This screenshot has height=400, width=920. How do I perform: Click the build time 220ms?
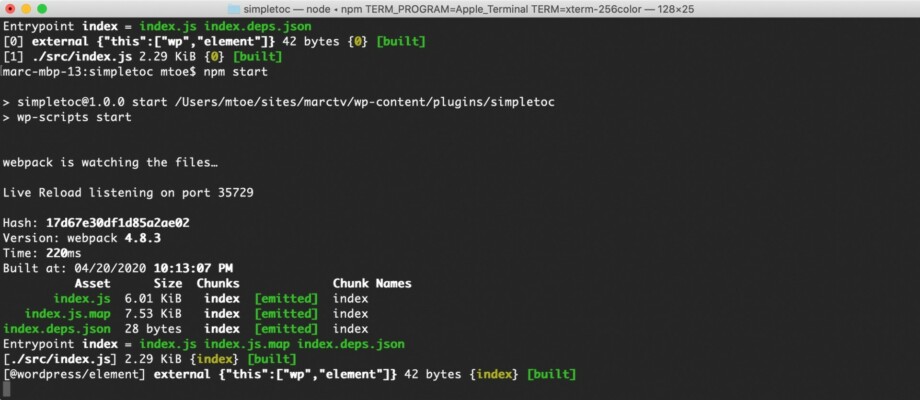tap(63, 253)
